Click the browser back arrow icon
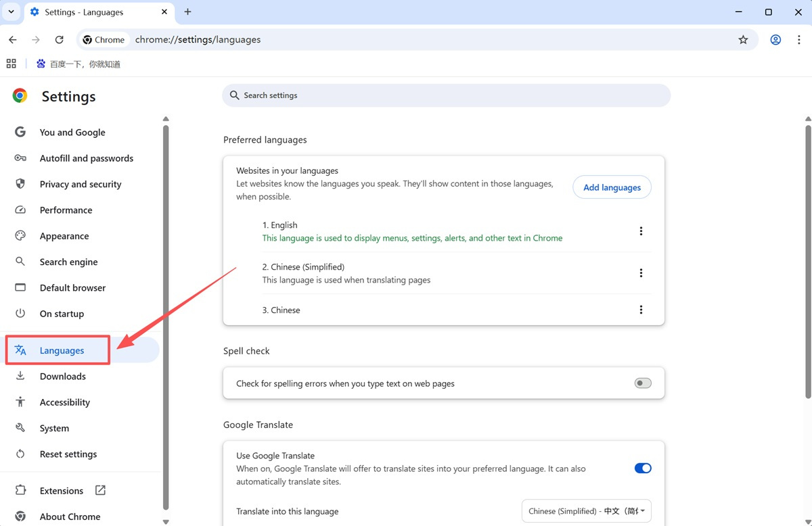This screenshot has width=812, height=526. tap(13, 40)
